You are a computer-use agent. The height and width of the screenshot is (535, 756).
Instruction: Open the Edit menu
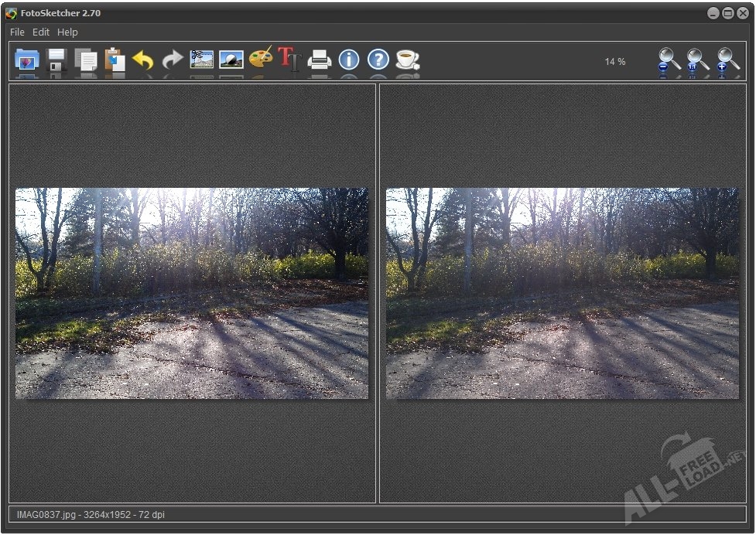click(41, 32)
